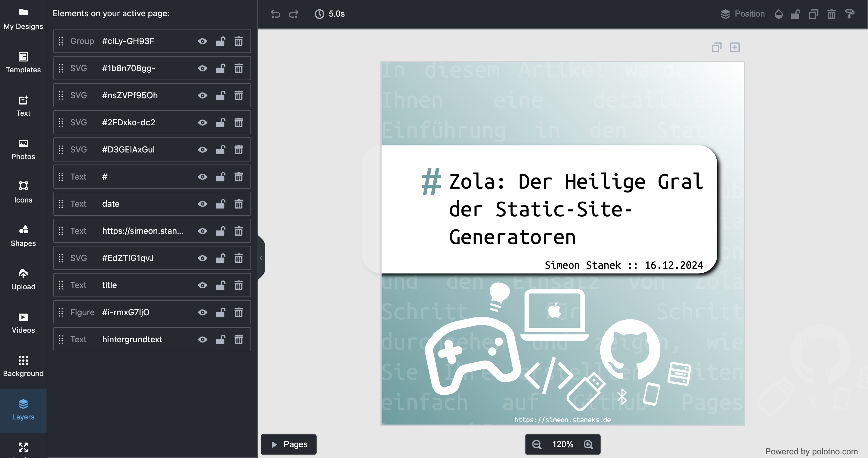The image size is (868, 458).
Task: Select the Simeon Stanek date line on canvas
Action: [x=624, y=265]
